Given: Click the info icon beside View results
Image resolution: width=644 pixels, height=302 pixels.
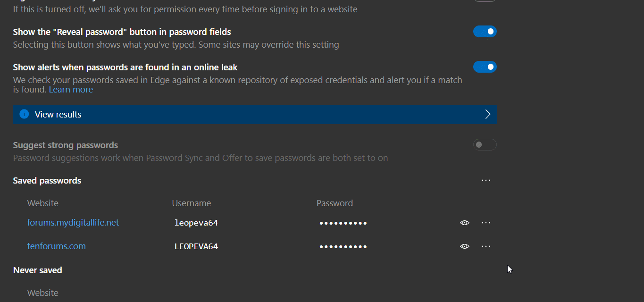Looking at the screenshot, I should coord(24,114).
